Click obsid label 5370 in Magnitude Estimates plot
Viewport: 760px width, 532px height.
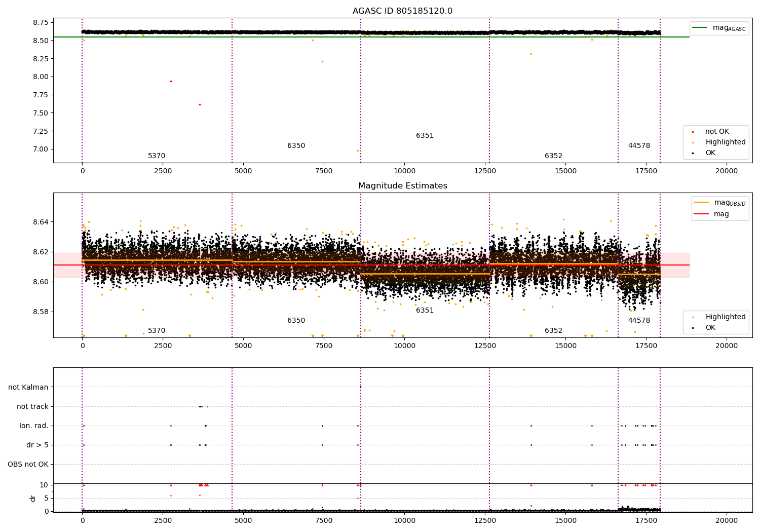pyautogui.click(x=157, y=331)
